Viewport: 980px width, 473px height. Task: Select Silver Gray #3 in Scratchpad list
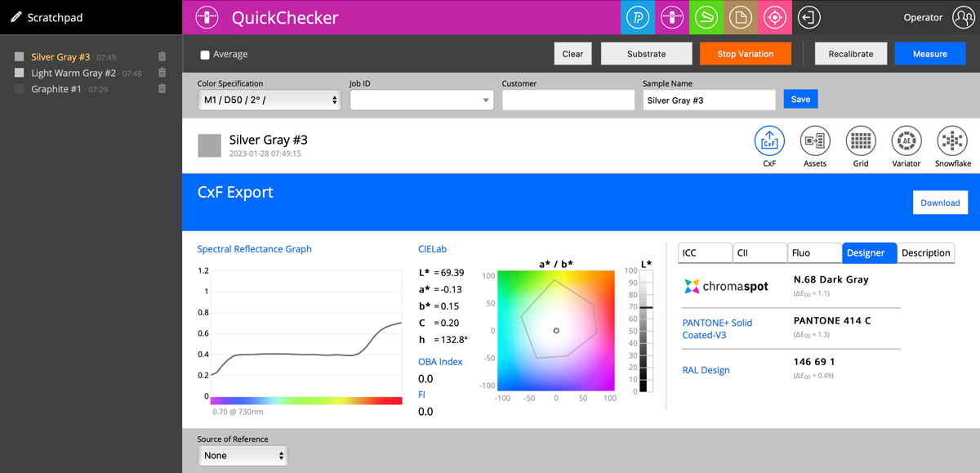(x=60, y=57)
